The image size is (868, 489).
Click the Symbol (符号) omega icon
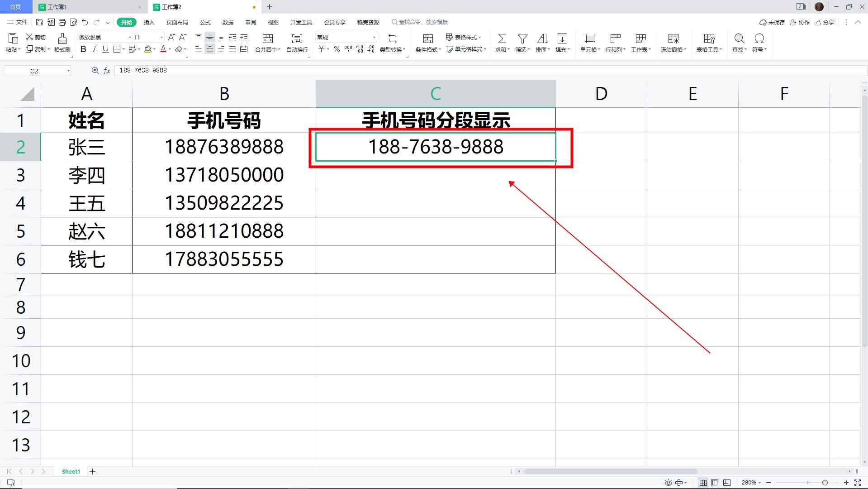pos(759,39)
